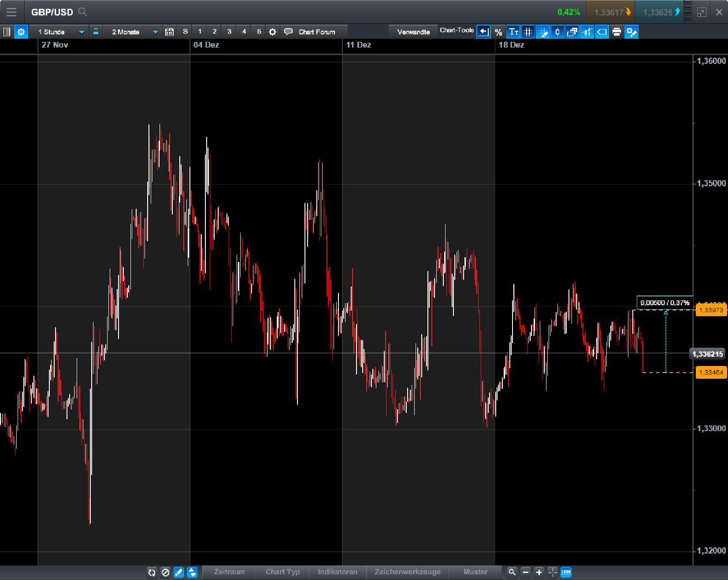Print the chart via the printer icon

coord(617,32)
